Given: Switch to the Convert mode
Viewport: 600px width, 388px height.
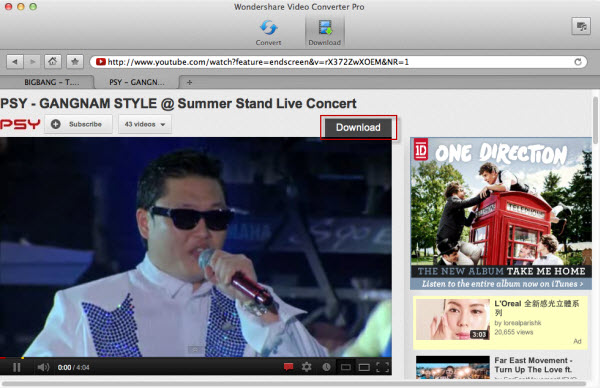Looking at the screenshot, I should 268,32.
